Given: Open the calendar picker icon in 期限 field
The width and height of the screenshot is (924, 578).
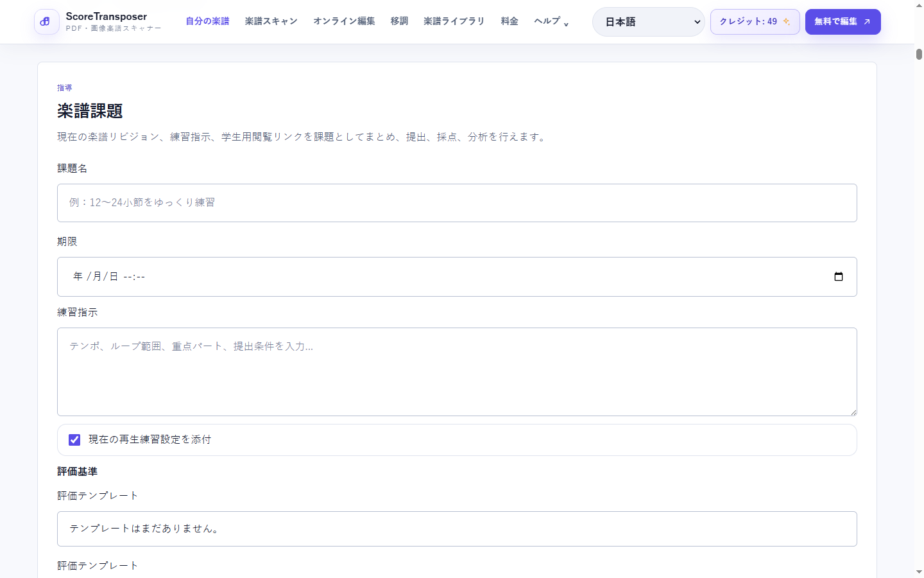Looking at the screenshot, I should 838,277.
